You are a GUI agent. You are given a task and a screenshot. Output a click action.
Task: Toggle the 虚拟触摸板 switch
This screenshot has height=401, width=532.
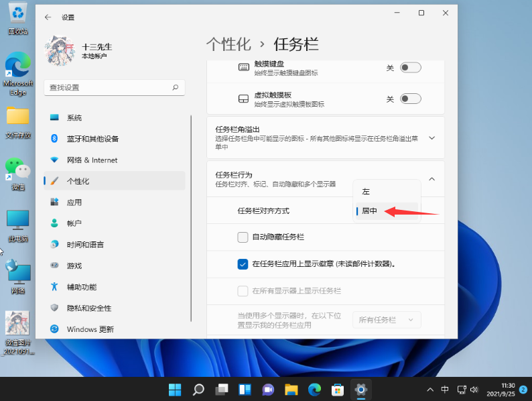[x=410, y=99]
